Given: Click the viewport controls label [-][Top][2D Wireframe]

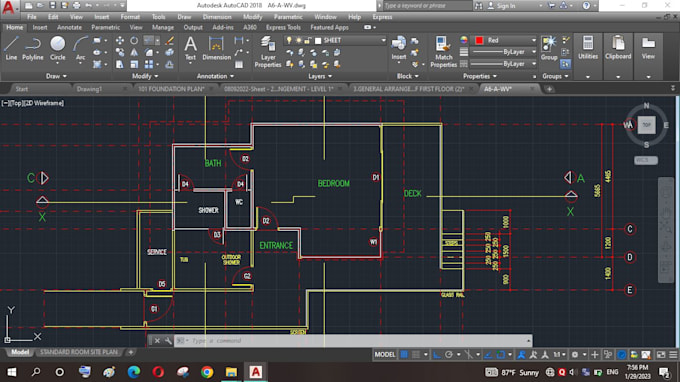Looking at the screenshot, I should [x=33, y=103].
